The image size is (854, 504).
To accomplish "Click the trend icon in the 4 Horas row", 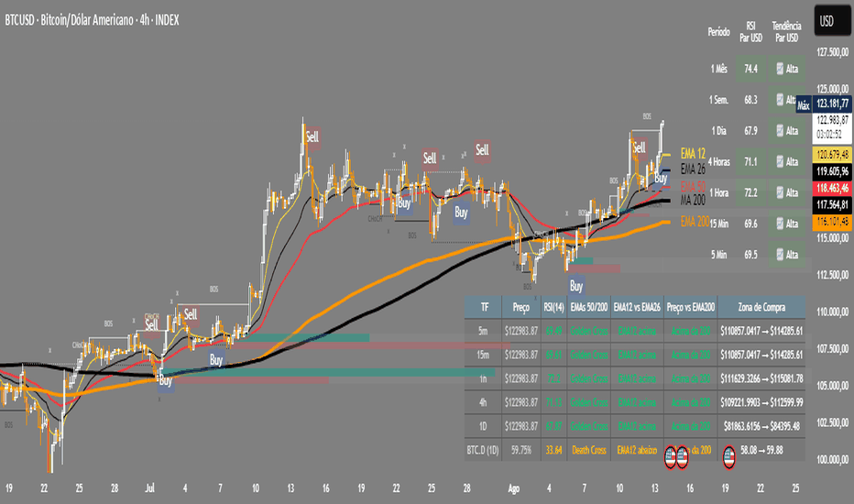I will tap(780, 162).
